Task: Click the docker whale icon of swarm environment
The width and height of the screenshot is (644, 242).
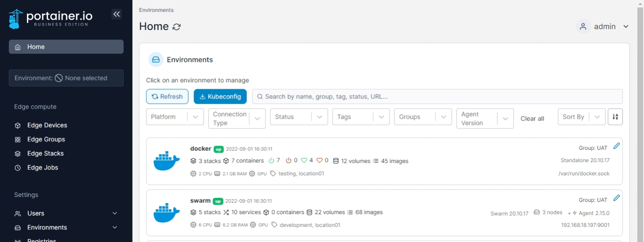Action: pos(167,213)
